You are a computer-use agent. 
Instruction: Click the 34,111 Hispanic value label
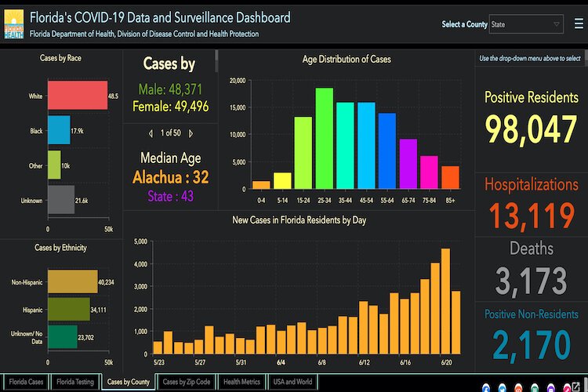(x=98, y=310)
